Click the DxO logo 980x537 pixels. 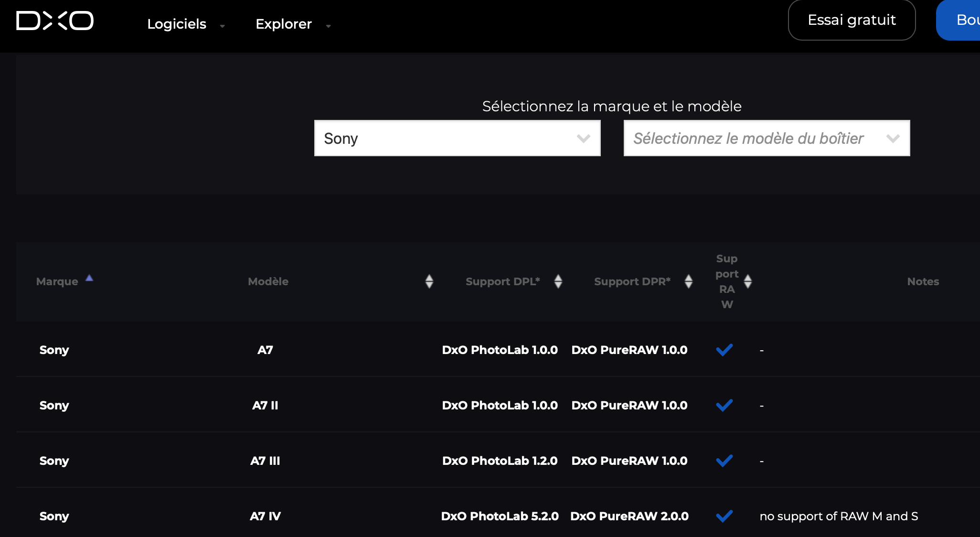point(55,21)
